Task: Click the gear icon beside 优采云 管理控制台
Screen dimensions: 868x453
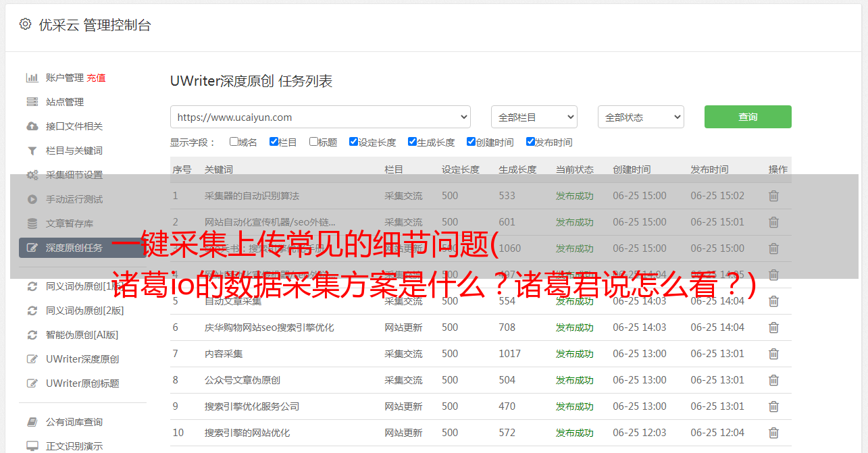Action: click(25, 24)
